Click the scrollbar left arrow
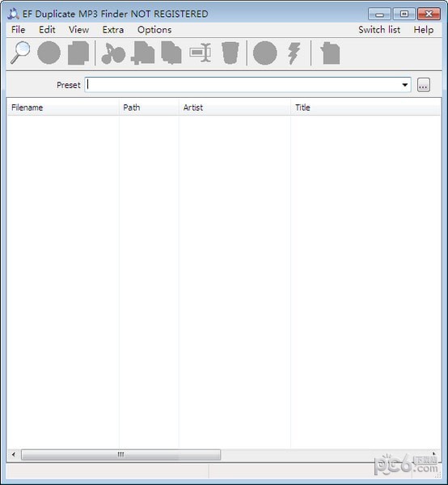 14,454
